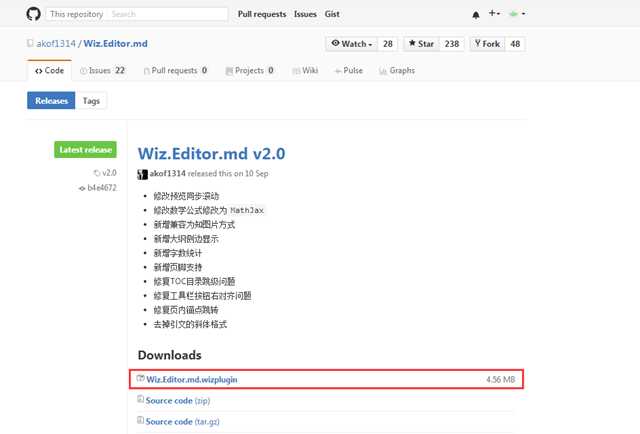The height and width of the screenshot is (434, 640).
Task: Open the Wiz.Editor.md v2.0 release title
Action: (x=211, y=154)
